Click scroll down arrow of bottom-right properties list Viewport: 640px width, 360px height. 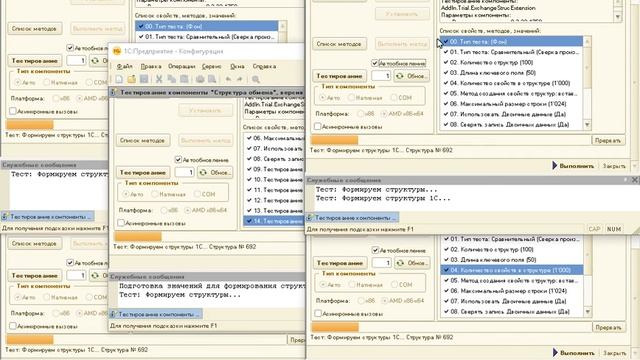(588, 312)
